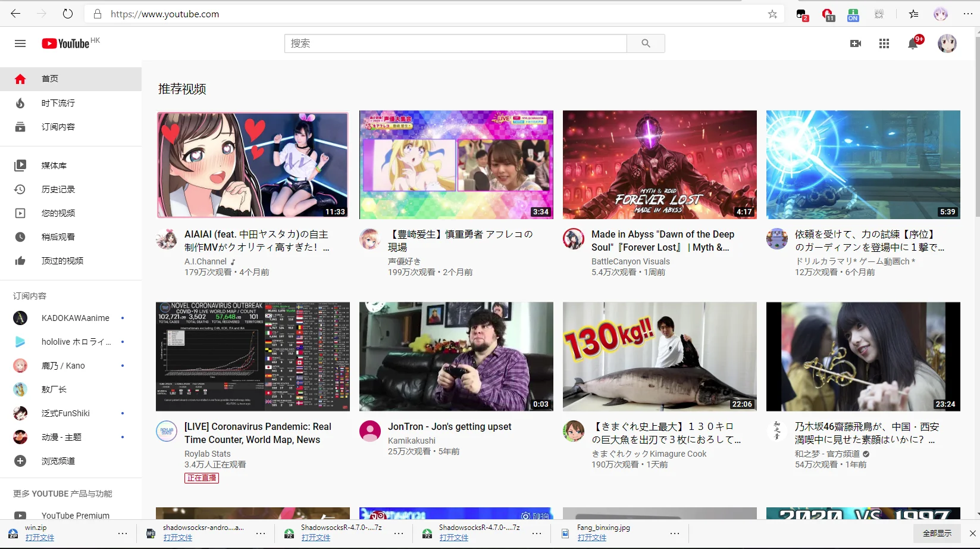Open the create video camera icon
The height and width of the screenshot is (549, 980).
tap(856, 43)
